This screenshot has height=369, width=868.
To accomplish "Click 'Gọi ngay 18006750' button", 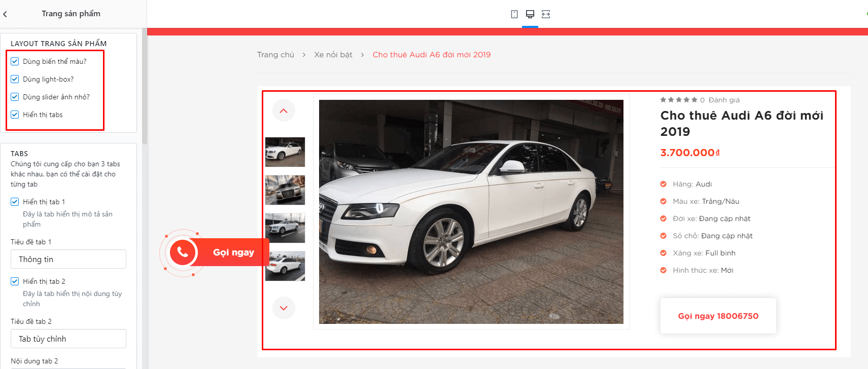I will point(718,316).
